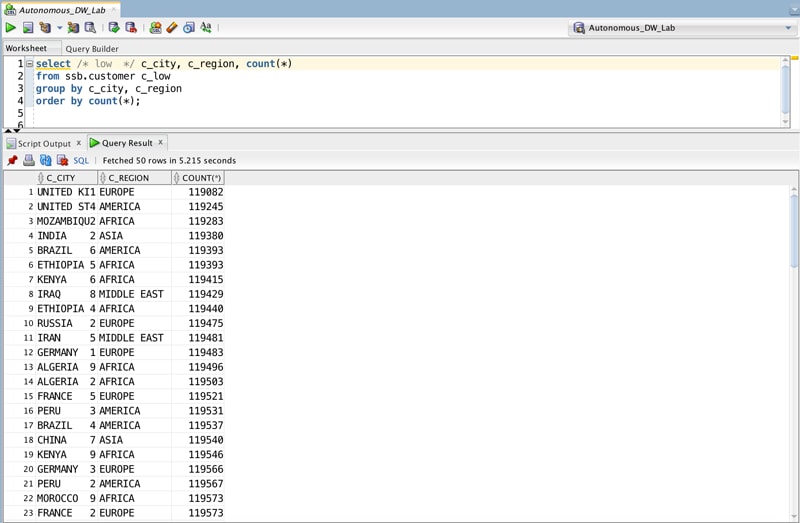Select ASIA region in row 18
Image resolution: width=800 pixels, height=523 pixels.
(x=134, y=440)
